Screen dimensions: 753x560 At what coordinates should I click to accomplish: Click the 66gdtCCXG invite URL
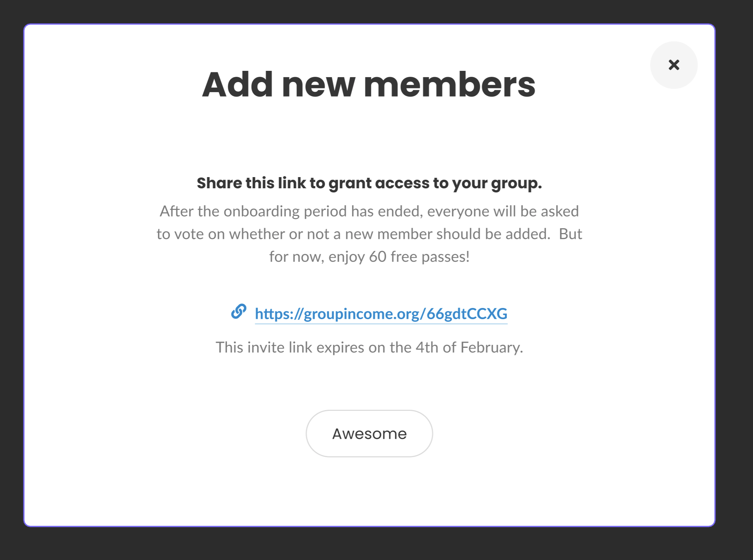tap(381, 314)
